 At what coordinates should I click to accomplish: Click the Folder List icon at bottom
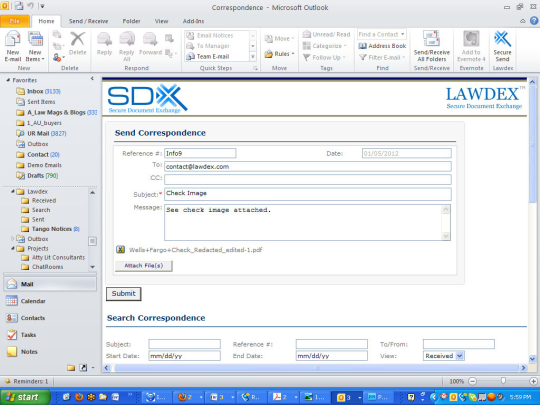pyautogui.click(x=71, y=367)
